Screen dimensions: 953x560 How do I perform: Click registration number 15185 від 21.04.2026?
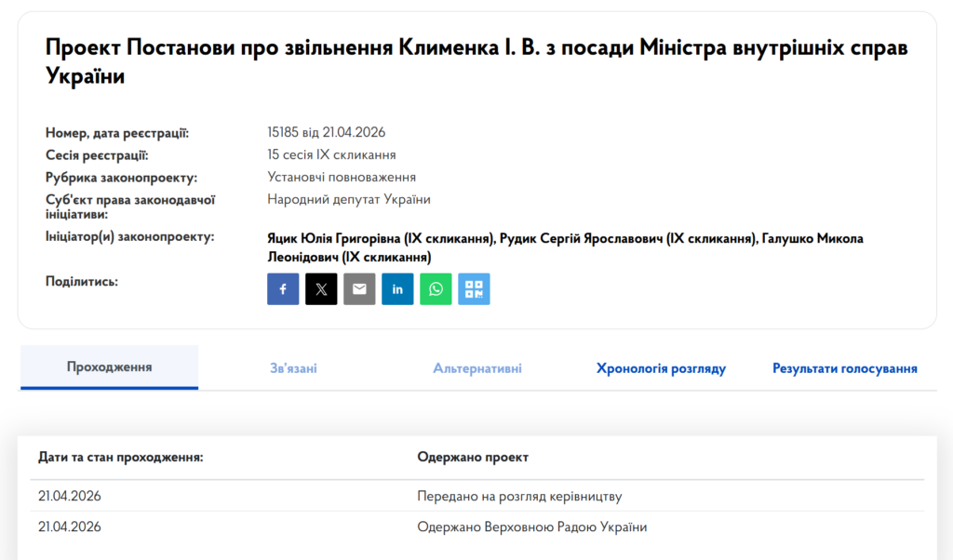(326, 132)
